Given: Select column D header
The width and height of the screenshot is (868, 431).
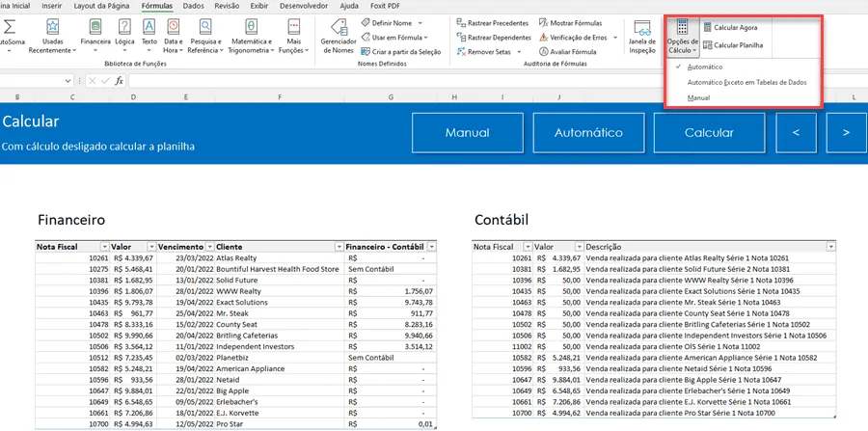Looking at the screenshot, I should [133, 97].
